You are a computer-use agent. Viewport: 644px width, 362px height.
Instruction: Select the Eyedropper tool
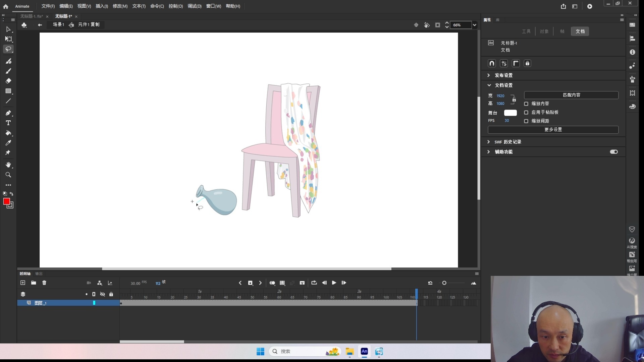[8, 143]
